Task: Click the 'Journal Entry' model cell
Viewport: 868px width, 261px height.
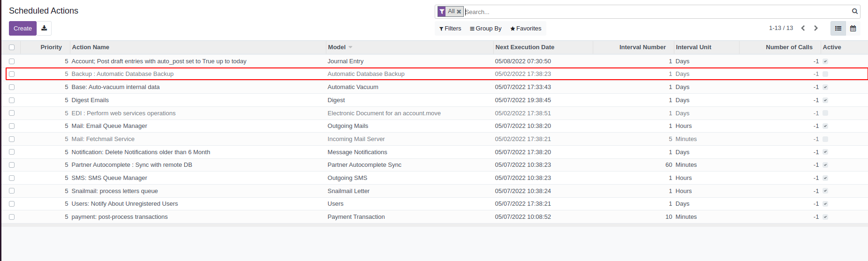Action: [x=346, y=61]
